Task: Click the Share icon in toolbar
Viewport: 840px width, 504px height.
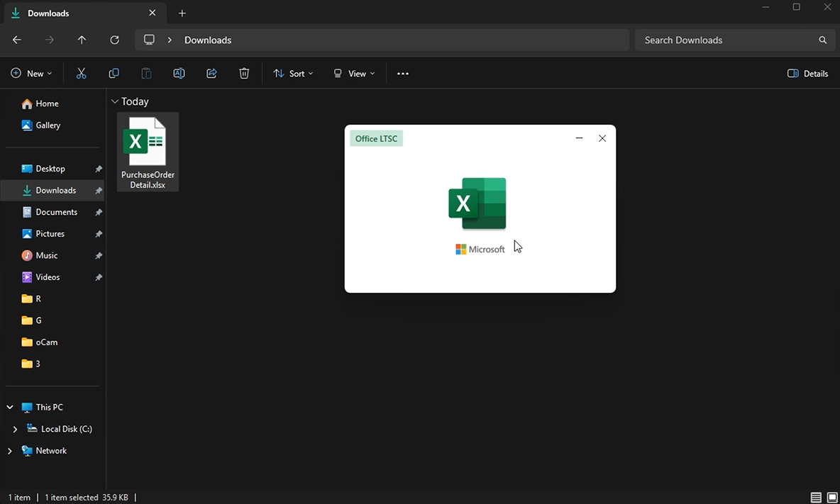Action: [x=211, y=74]
